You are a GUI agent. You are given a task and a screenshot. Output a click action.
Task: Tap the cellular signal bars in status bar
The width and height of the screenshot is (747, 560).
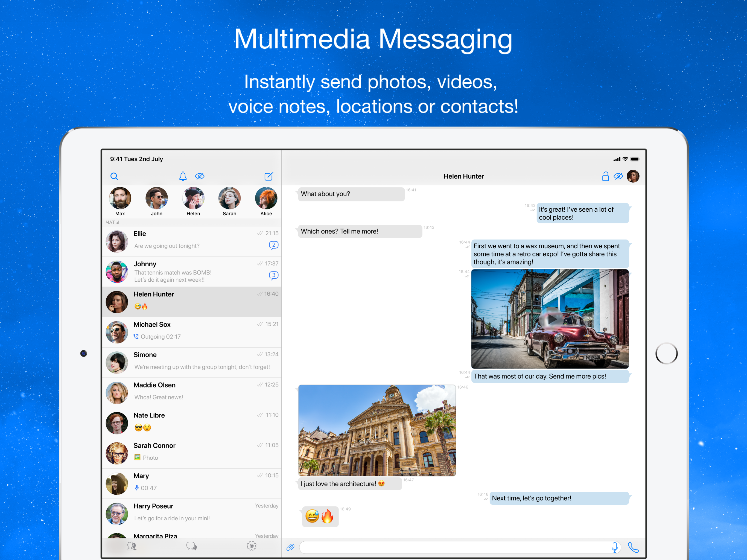pos(617,159)
